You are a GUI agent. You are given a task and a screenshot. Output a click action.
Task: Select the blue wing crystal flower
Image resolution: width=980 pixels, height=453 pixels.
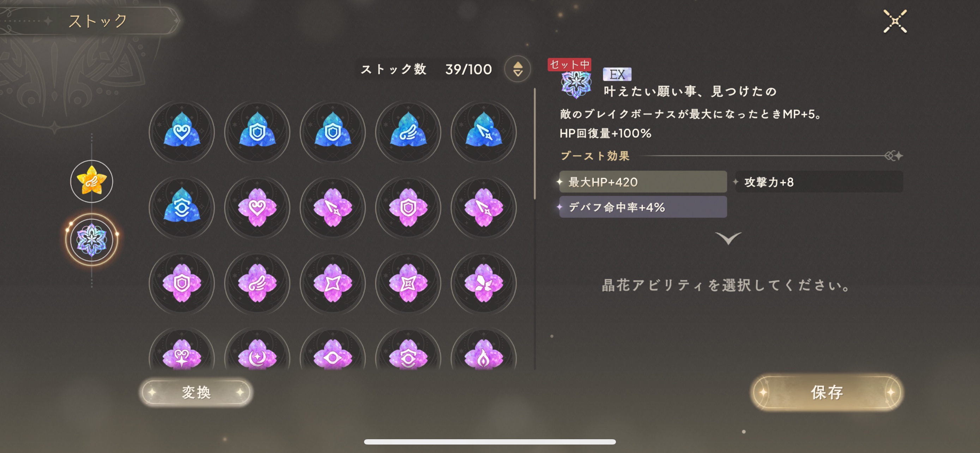(x=408, y=132)
